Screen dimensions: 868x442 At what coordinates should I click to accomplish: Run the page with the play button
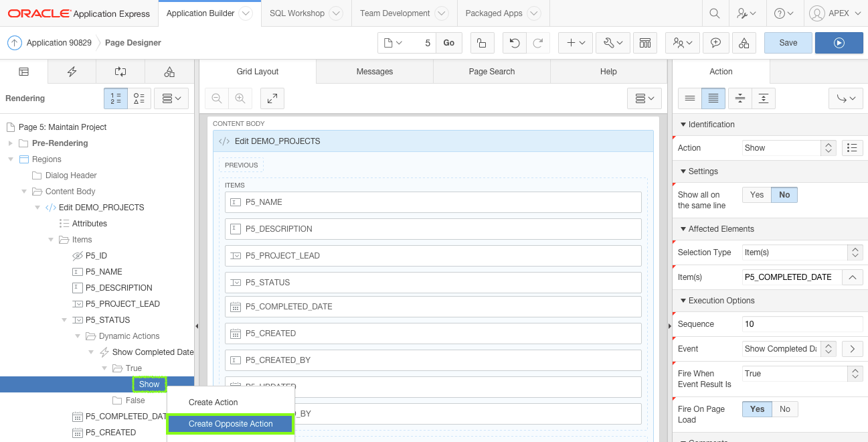click(839, 43)
